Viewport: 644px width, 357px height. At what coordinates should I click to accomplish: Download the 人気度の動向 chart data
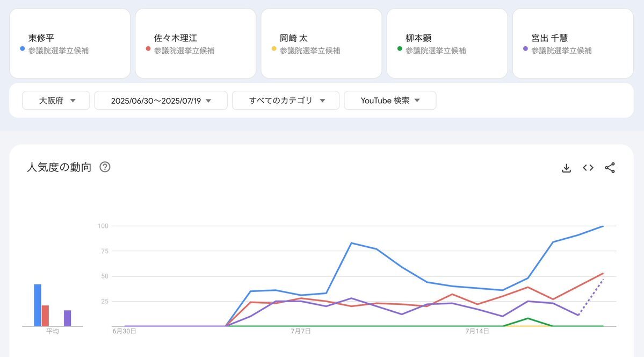coord(566,168)
